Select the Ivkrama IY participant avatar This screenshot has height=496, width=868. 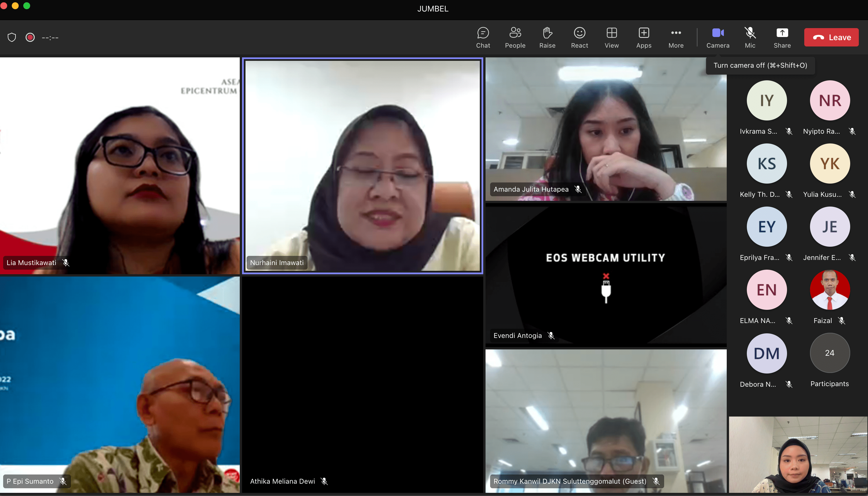pyautogui.click(x=766, y=100)
